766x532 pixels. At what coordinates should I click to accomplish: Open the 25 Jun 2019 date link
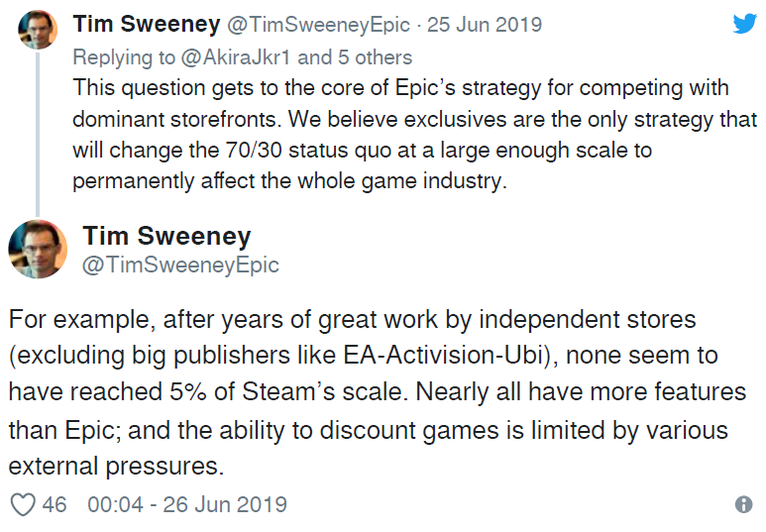(485, 25)
